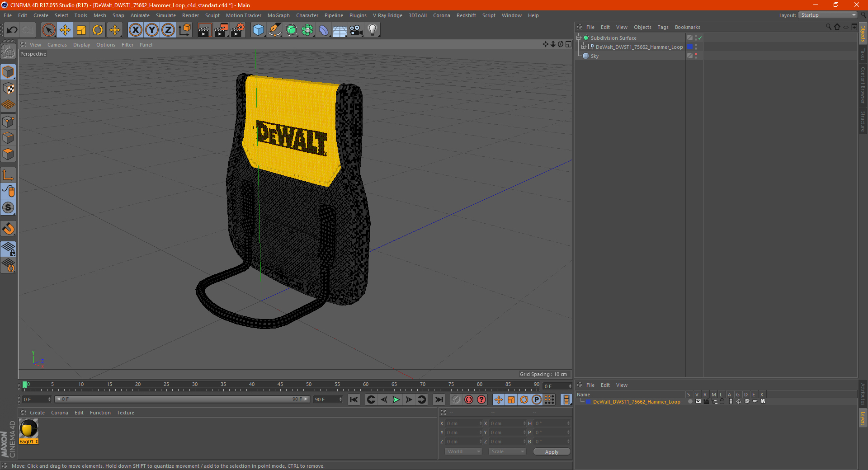Add Subdivision Surface generator icon

pyautogui.click(x=291, y=30)
